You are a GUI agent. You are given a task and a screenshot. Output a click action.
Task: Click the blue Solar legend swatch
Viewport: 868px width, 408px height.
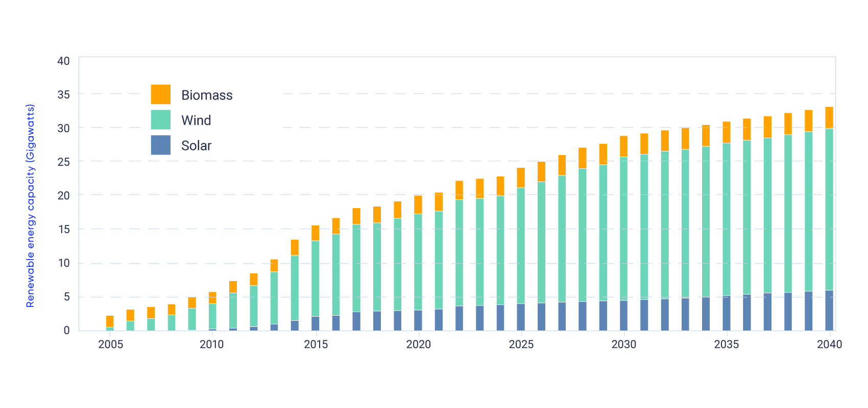[x=160, y=145]
